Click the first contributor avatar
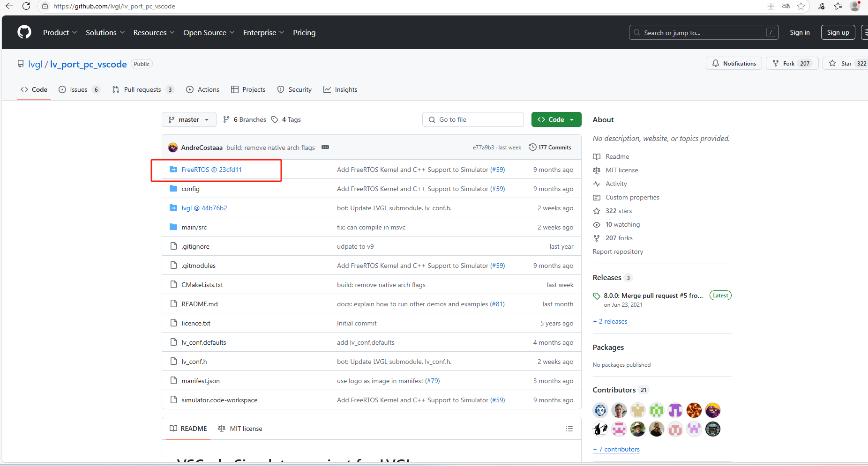This screenshot has width=868, height=466. coord(600,410)
